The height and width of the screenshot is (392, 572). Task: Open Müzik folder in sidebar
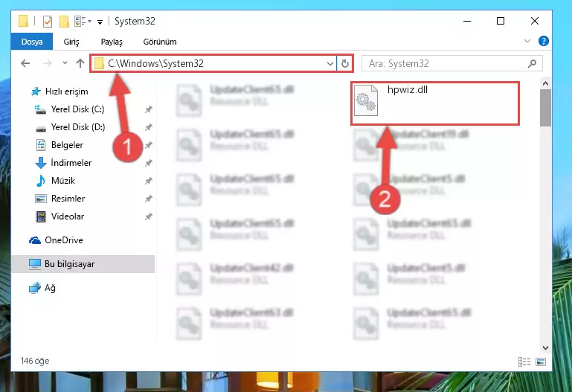click(63, 181)
